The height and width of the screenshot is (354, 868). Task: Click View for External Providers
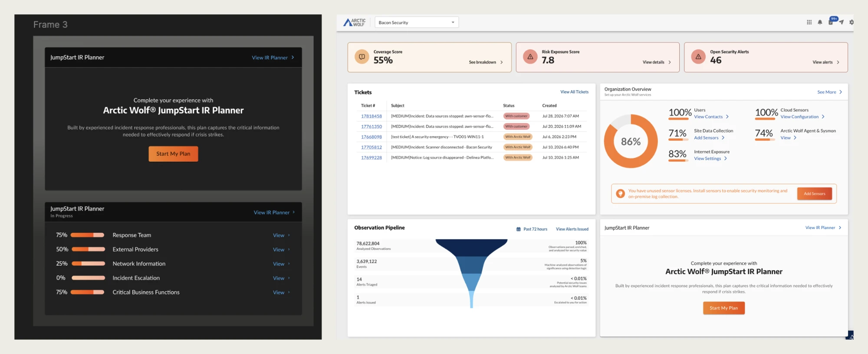click(279, 249)
